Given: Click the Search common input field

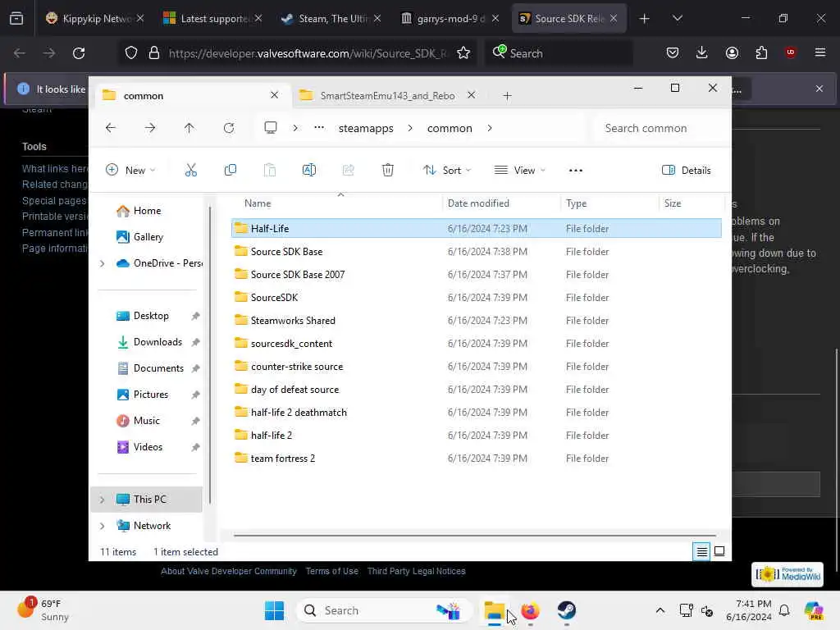Looking at the screenshot, I should coord(660,128).
